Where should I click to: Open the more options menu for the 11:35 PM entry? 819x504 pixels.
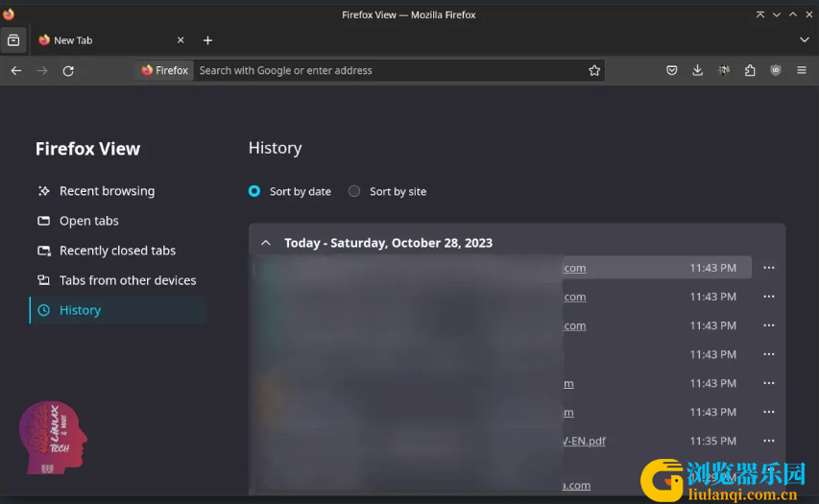[769, 441]
